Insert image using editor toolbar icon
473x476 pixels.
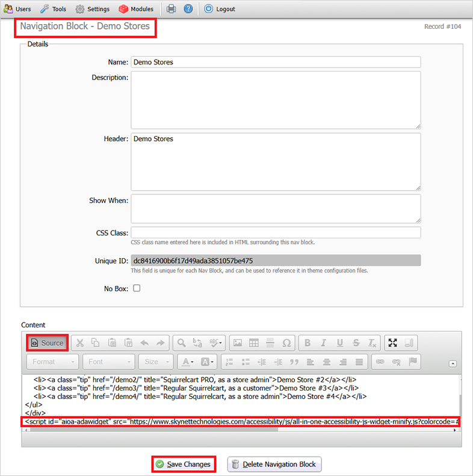click(238, 343)
